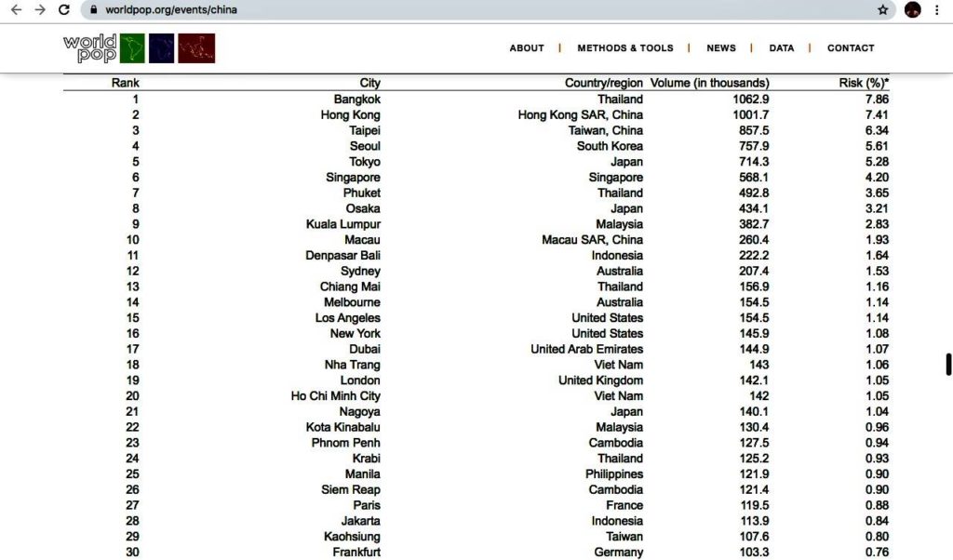Click the Taipei city cell

point(365,130)
